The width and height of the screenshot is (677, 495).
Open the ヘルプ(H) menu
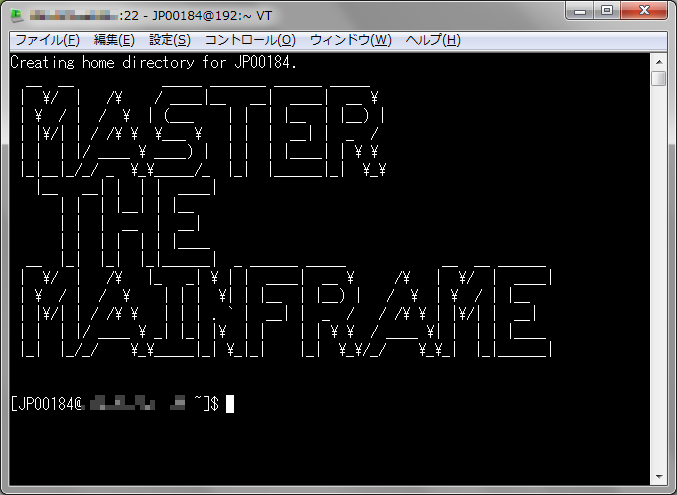point(433,40)
